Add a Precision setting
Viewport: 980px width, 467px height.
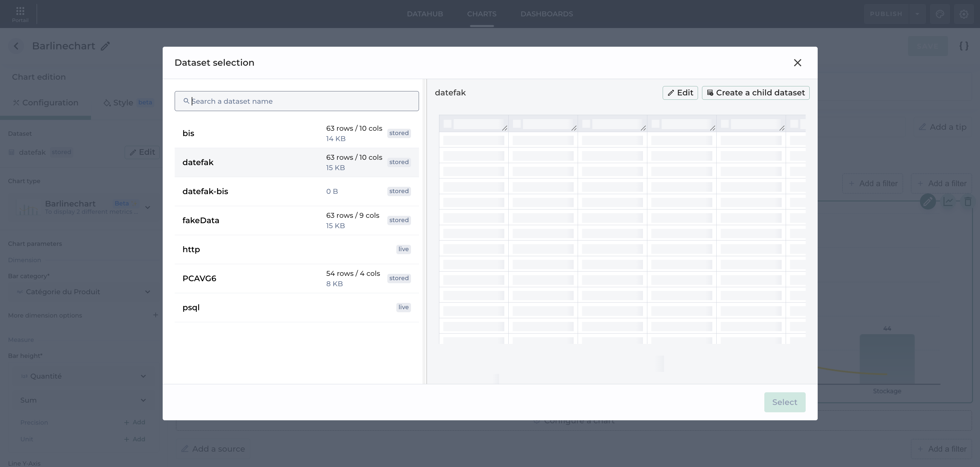pos(134,423)
